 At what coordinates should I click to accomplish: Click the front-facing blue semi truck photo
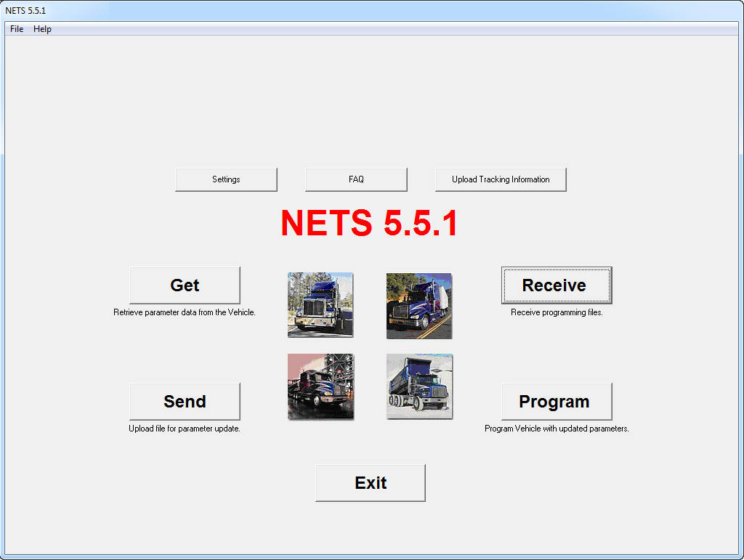tap(320, 305)
